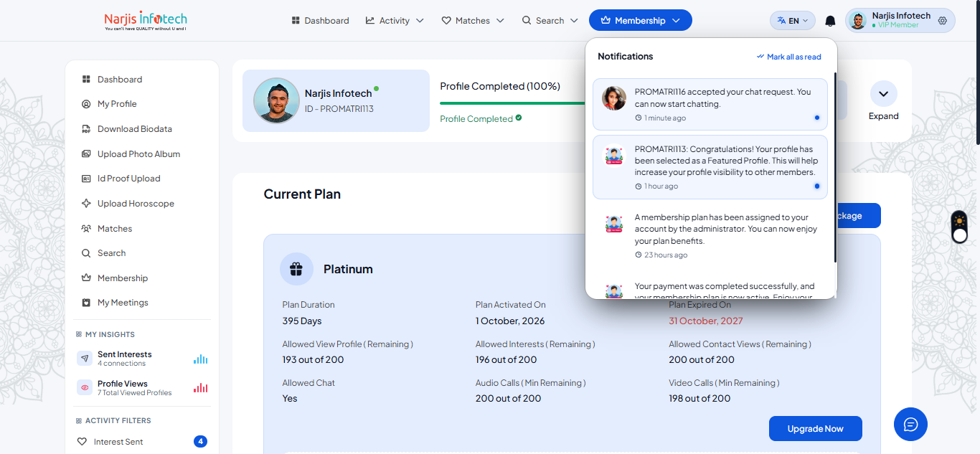Screen dimensions: 980x454
Task: Click the Expand chevron button
Action: tap(884, 94)
